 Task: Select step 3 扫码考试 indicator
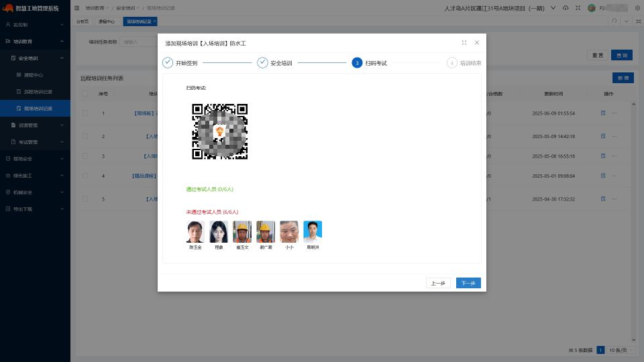point(357,63)
